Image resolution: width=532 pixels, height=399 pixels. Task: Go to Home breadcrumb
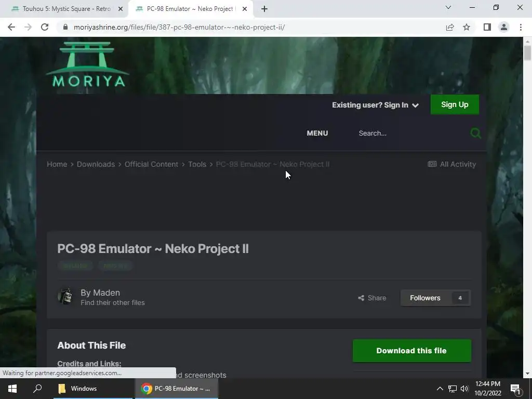point(57,164)
